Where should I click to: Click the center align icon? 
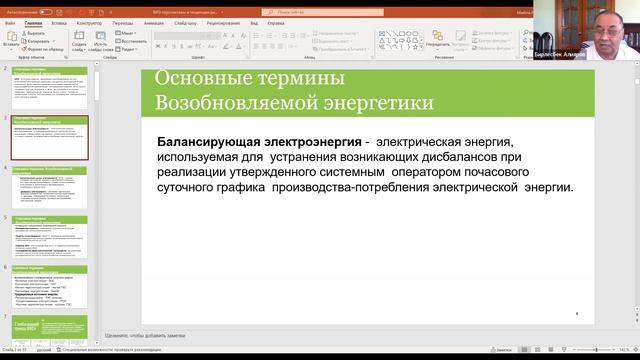tap(264, 47)
